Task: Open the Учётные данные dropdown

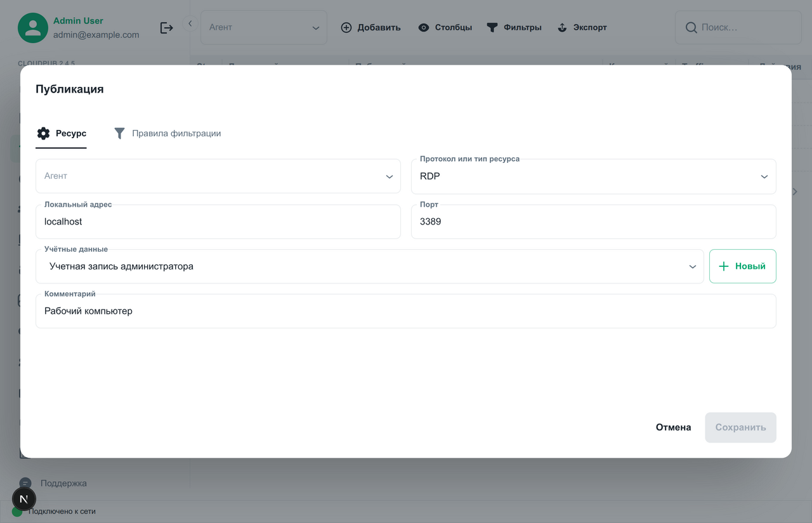Action: coord(369,266)
